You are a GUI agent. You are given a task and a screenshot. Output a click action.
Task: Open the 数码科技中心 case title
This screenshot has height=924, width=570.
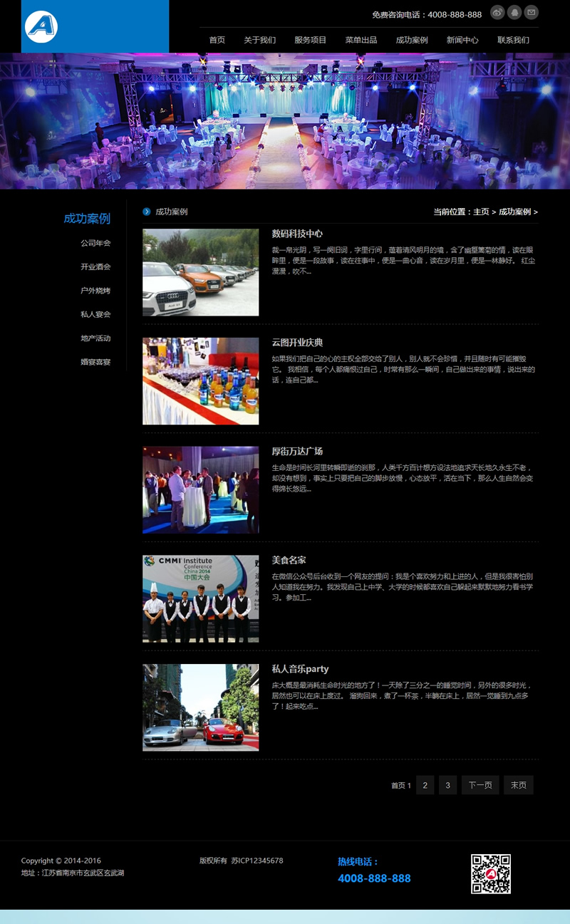pos(297,234)
